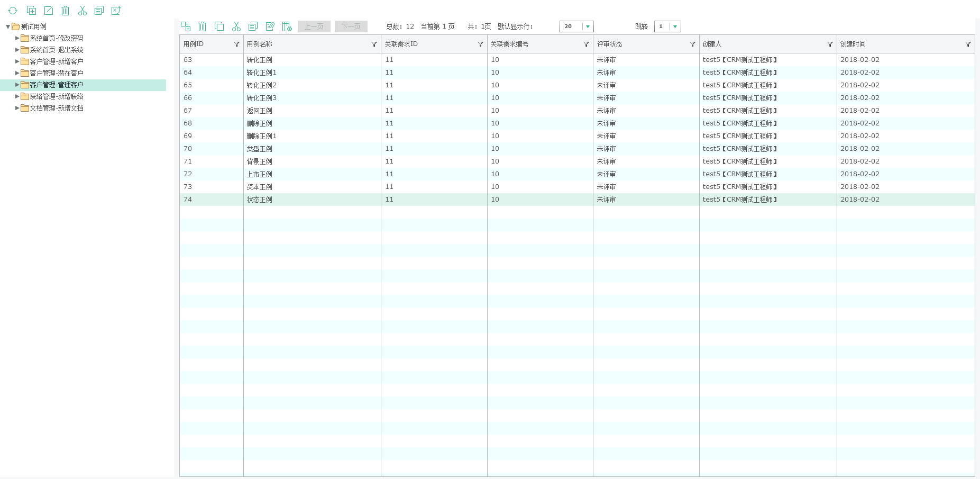The width and height of the screenshot is (980, 479).
Task: Click the trash icon in the table toolbar
Action: tap(202, 26)
